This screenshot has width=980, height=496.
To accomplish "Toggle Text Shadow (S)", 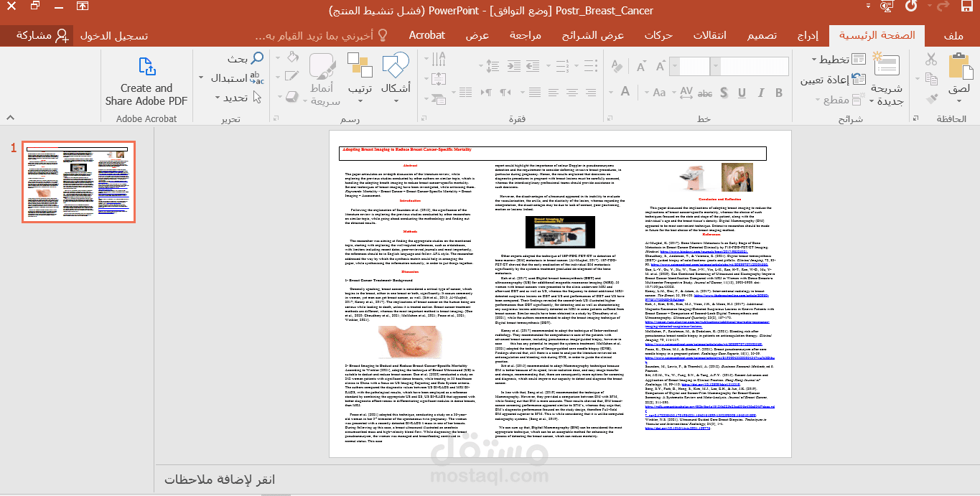I will point(723,93).
